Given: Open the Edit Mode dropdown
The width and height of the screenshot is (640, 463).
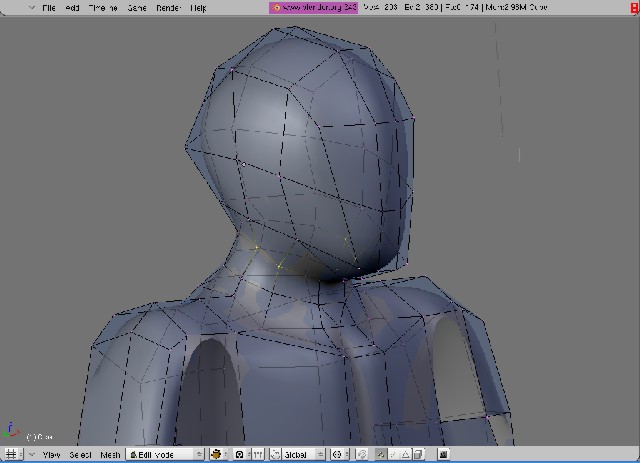Looking at the screenshot, I should (165, 454).
